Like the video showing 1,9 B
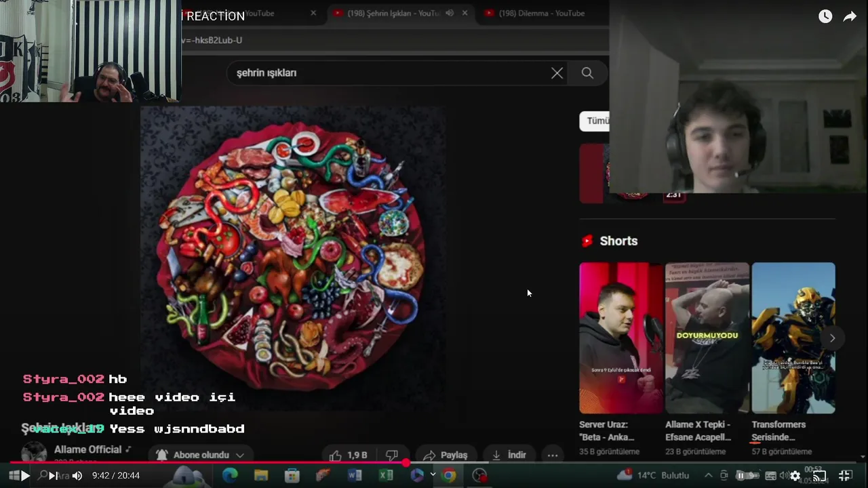Viewport: 868px width, 488px height. pyautogui.click(x=349, y=455)
